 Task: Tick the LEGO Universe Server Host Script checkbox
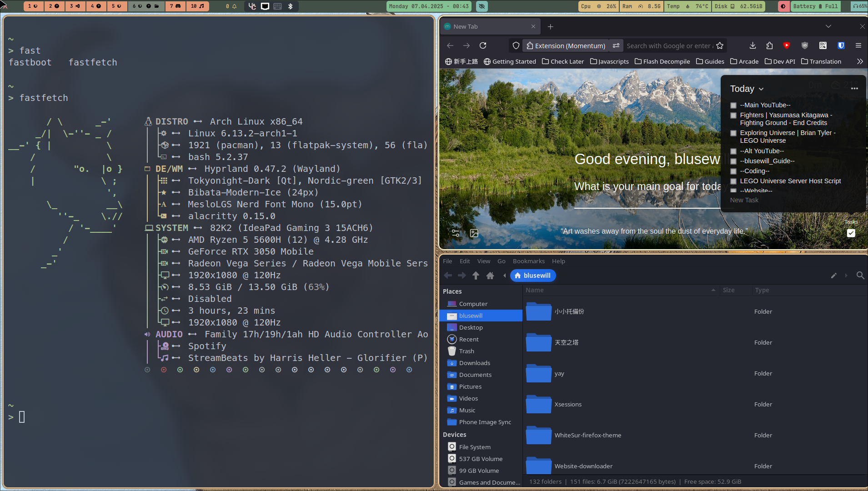(733, 181)
